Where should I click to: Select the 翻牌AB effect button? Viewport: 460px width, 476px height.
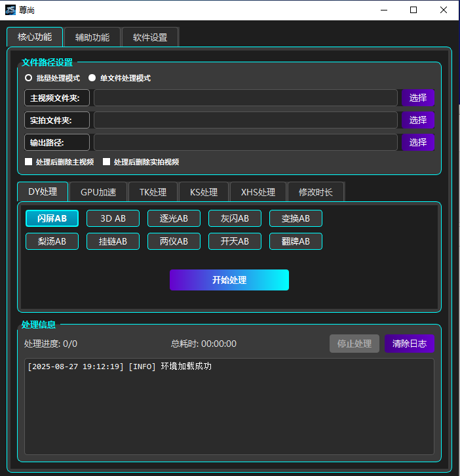[x=296, y=241]
